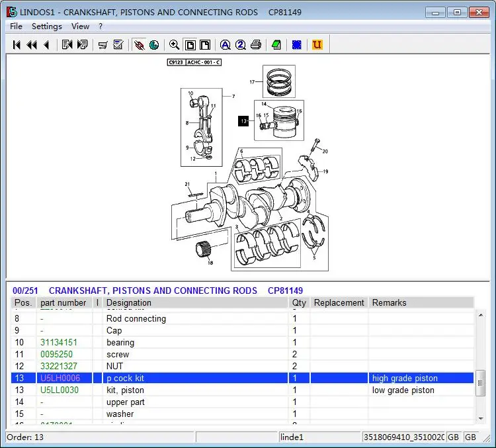Click the double-arrow rewind toolbar icon
The width and height of the screenshot is (496, 448).
point(32,45)
